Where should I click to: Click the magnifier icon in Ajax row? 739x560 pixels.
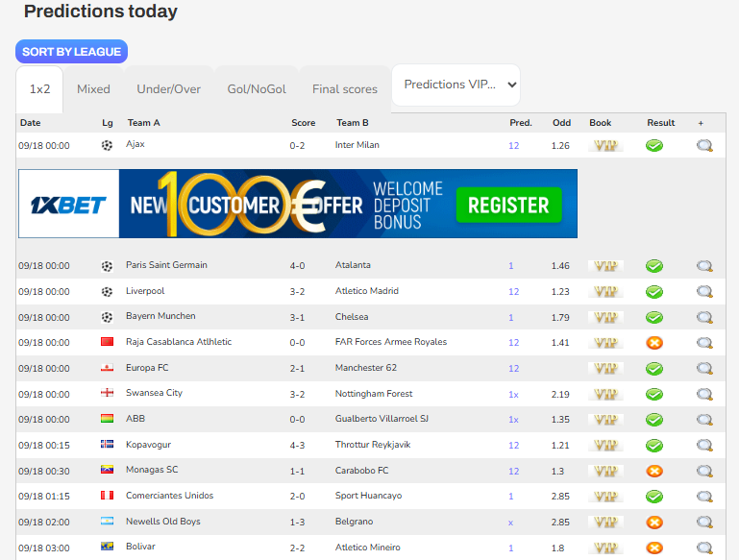click(x=704, y=146)
